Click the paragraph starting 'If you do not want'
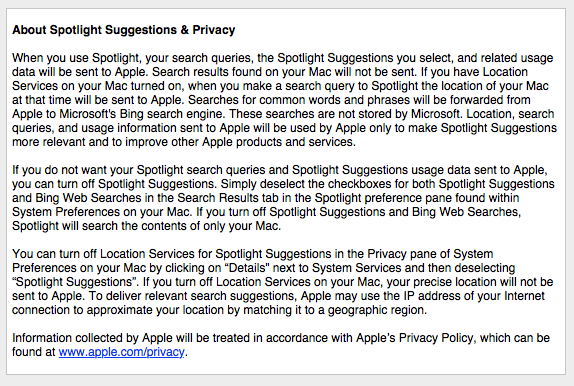 (283, 198)
